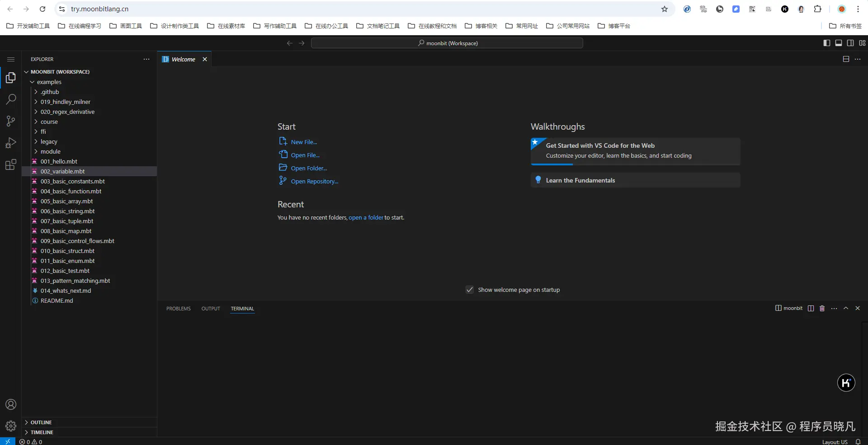The image size is (868, 445).
Task: Go back in editor navigation history
Action: pos(290,43)
